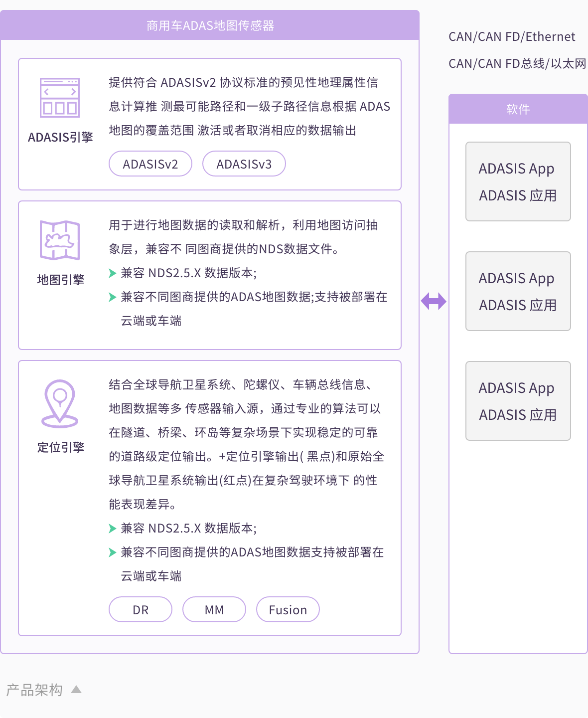The image size is (588, 718).
Task: Click the 软件 panel header
Action: coord(518,109)
